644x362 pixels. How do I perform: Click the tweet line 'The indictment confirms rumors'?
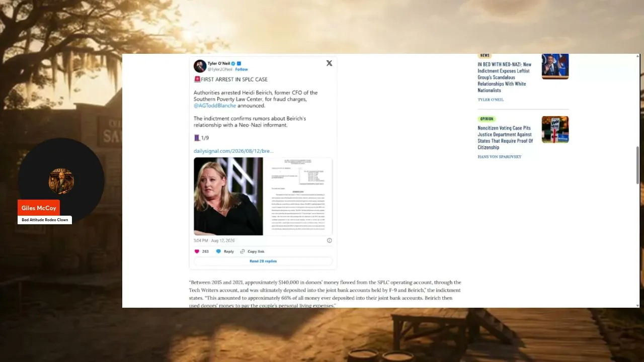tap(250, 122)
